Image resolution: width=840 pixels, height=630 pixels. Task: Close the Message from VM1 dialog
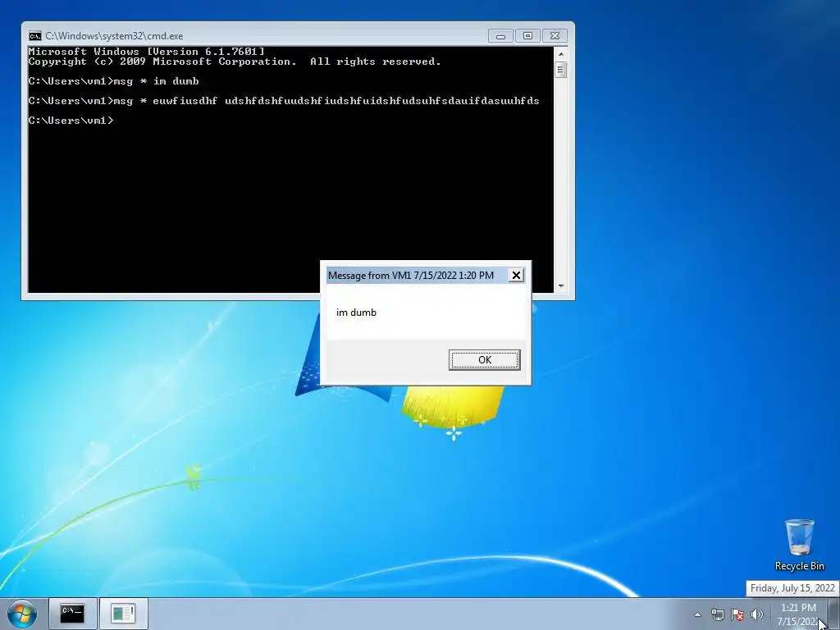coord(516,276)
